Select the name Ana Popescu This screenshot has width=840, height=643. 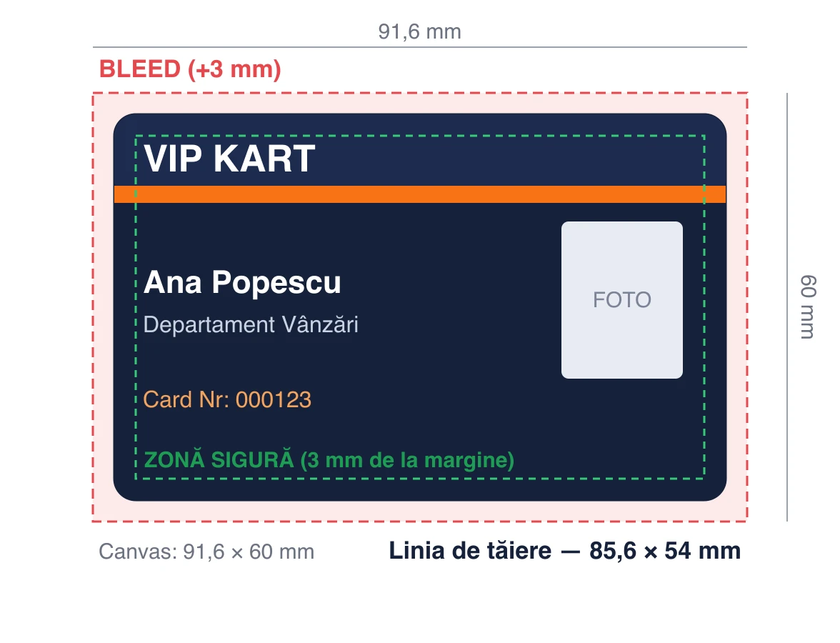[242, 281]
